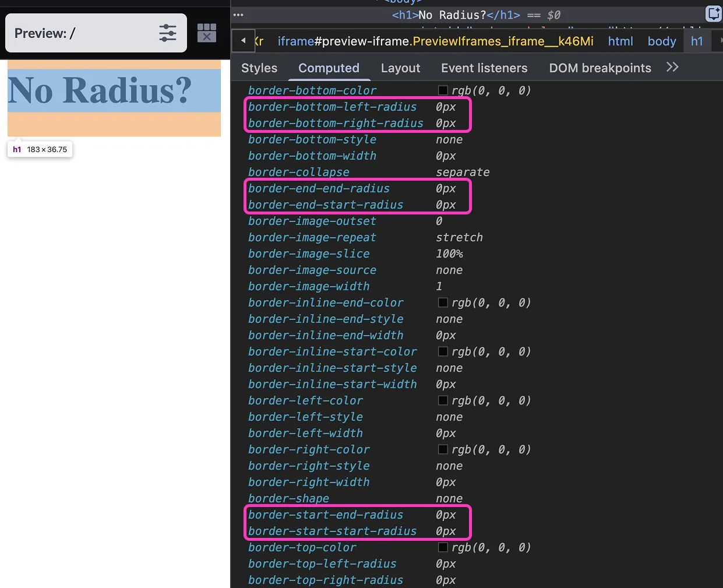Click border-inline-end-style property
Image resolution: width=723 pixels, height=588 pixels.
(326, 319)
